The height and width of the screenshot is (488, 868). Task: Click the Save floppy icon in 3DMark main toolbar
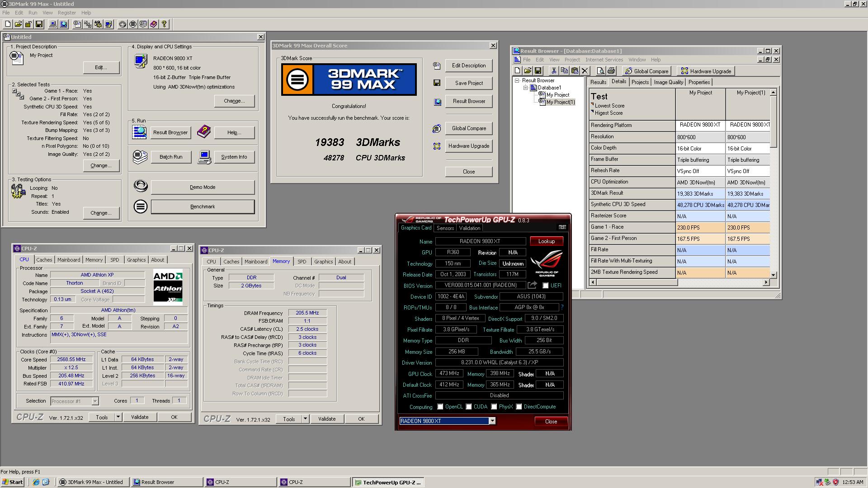(x=39, y=24)
